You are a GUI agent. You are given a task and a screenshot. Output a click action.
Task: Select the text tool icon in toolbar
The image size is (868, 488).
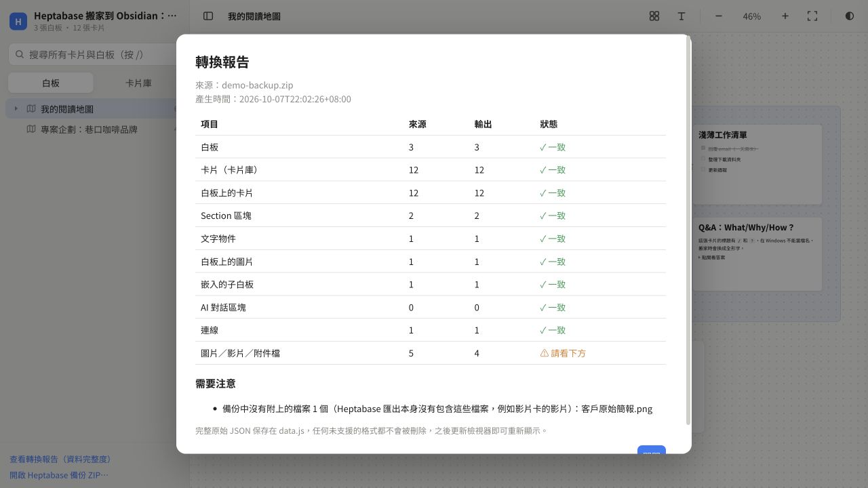tap(682, 16)
